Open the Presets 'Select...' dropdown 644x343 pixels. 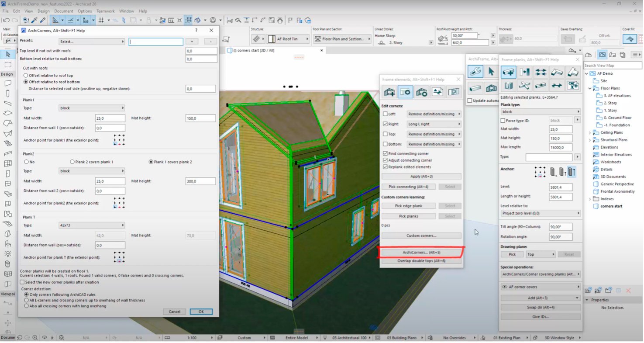coord(92,42)
